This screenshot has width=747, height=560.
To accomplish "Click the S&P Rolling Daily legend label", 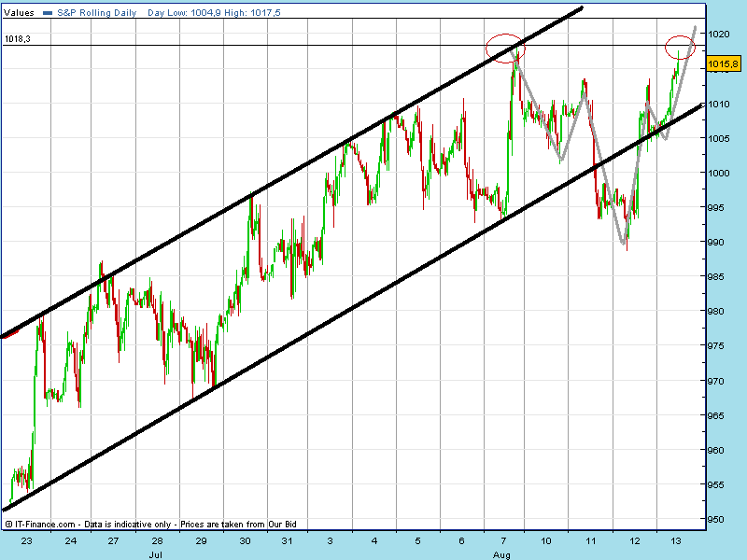I will [97, 13].
